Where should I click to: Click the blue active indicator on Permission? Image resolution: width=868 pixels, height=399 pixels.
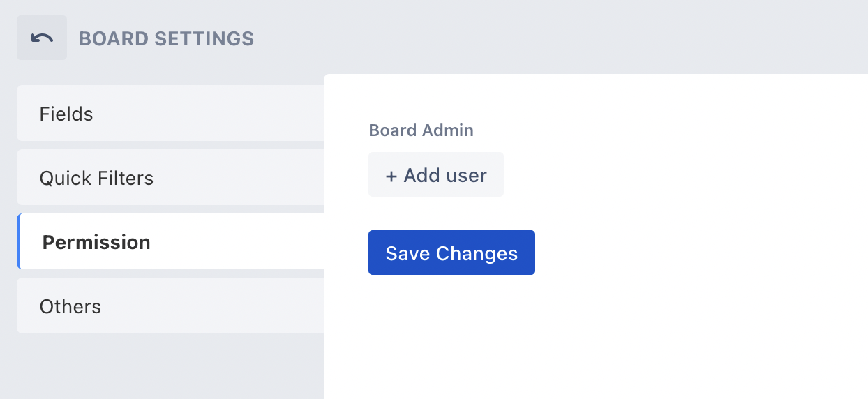[x=18, y=241]
